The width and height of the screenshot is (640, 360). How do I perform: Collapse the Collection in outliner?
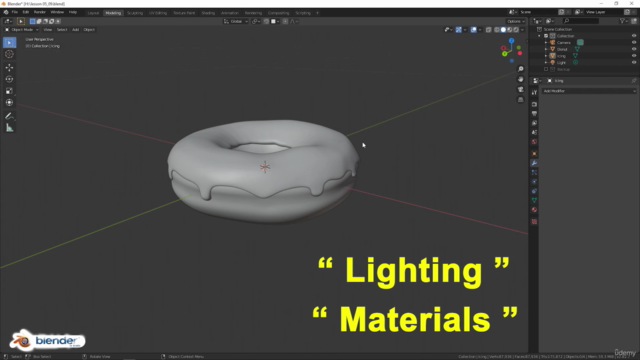pyautogui.click(x=540, y=36)
